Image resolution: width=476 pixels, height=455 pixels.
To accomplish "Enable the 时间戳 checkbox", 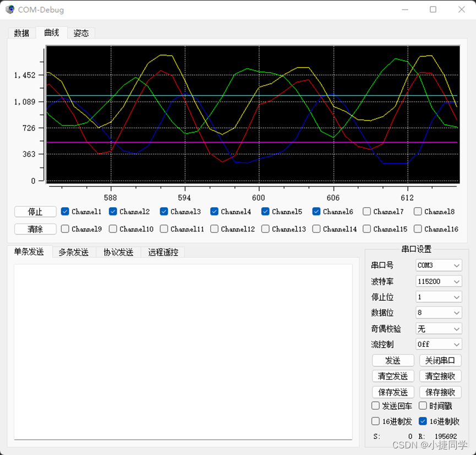I will pos(422,406).
